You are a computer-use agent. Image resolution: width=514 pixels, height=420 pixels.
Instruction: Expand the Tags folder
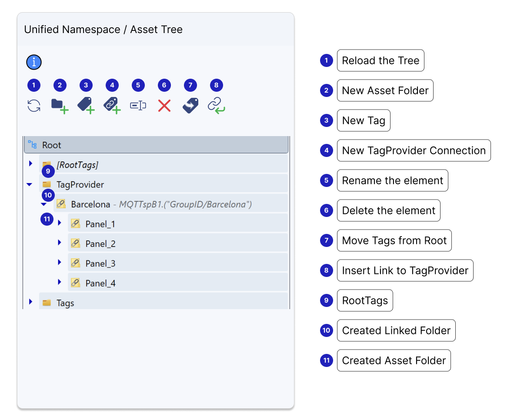pyautogui.click(x=30, y=302)
